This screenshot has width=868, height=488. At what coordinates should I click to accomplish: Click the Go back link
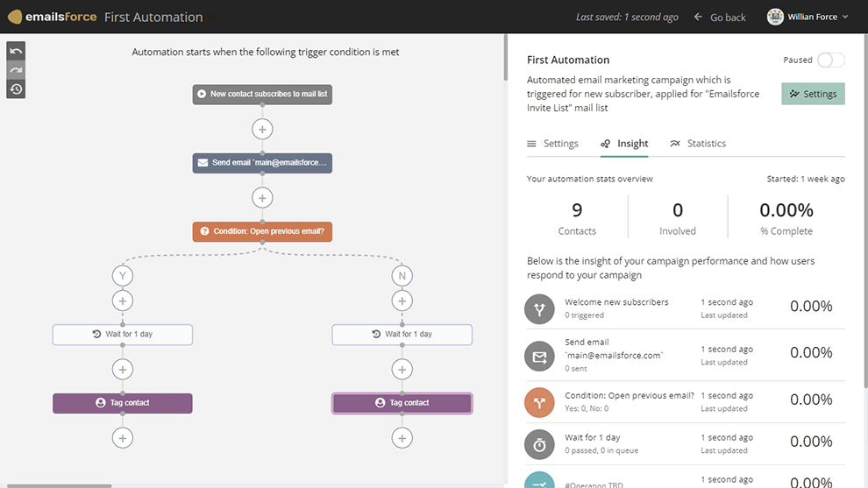(x=720, y=17)
